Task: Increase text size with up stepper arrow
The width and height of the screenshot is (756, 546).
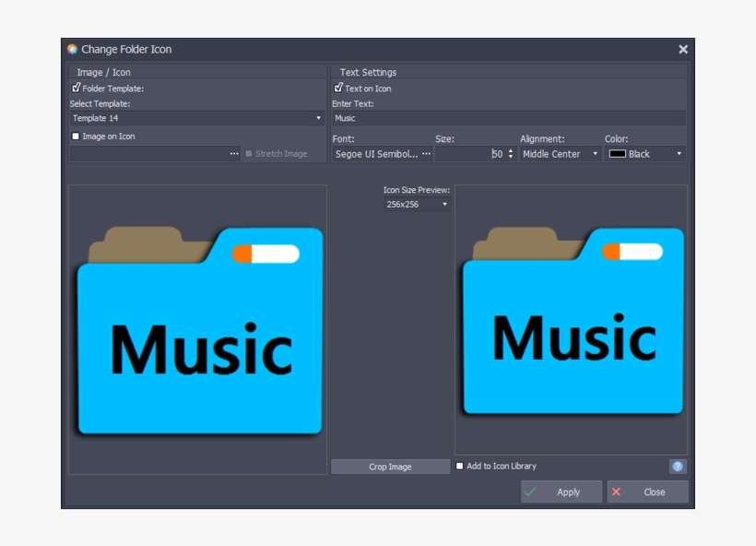Action: pyautogui.click(x=509, y=151)
